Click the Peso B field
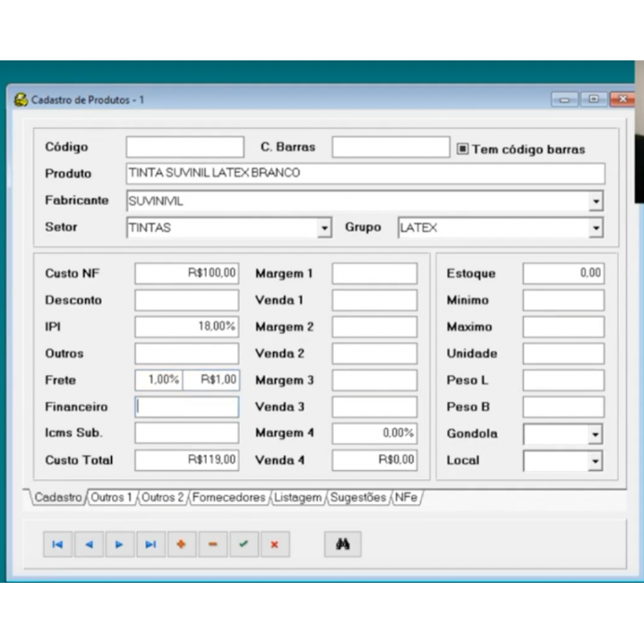The height and width of the screenshot is (644, 644). click(564, 407)
